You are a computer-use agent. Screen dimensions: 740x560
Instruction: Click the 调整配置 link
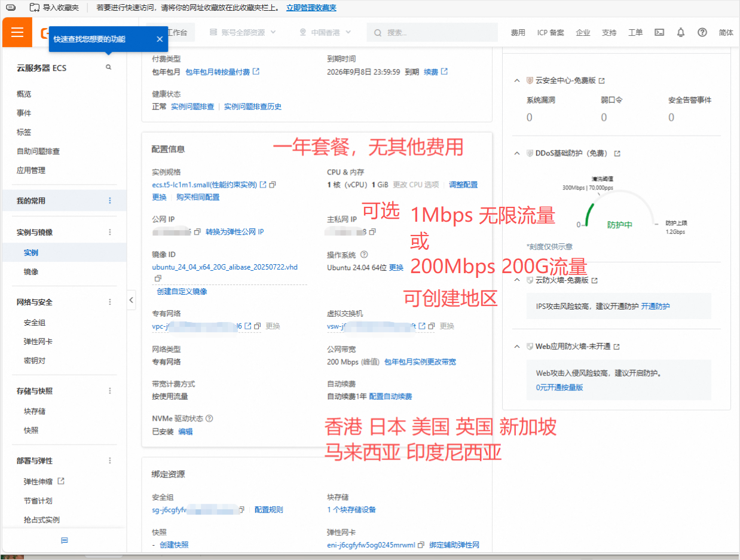tap(463, 185)
